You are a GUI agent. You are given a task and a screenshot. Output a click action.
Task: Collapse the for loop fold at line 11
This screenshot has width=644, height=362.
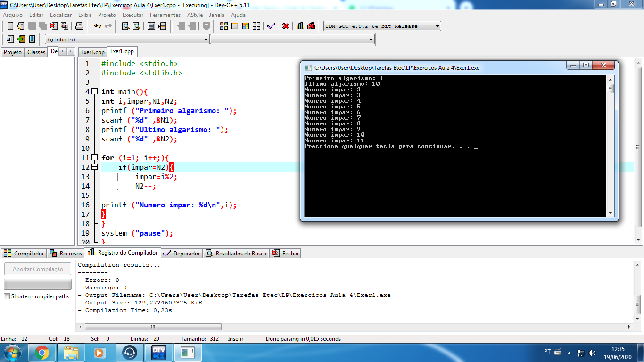(x=94, y=157)
